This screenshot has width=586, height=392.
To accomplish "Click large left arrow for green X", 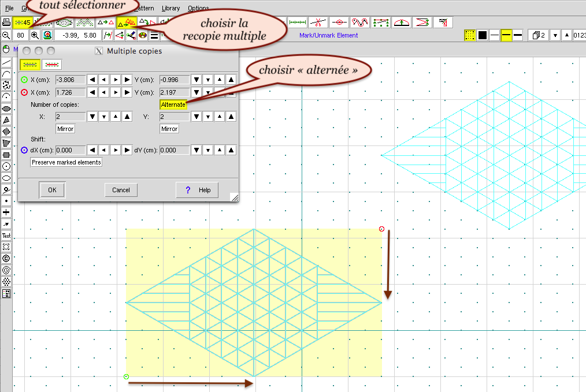I will click(92, 80).
